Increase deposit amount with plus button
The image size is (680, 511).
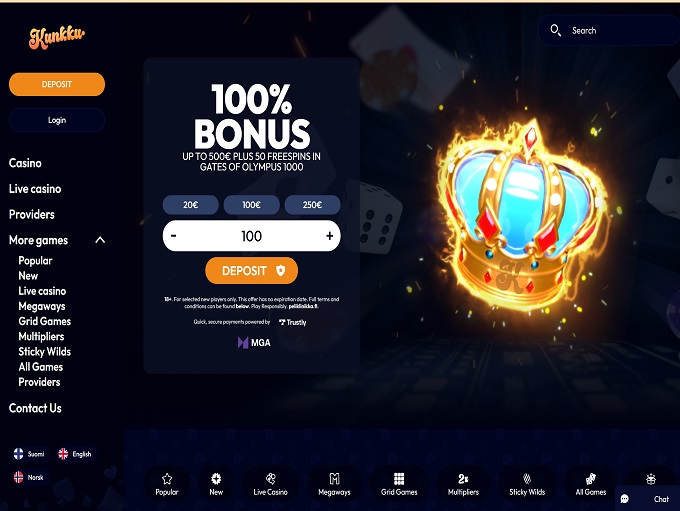330,236
